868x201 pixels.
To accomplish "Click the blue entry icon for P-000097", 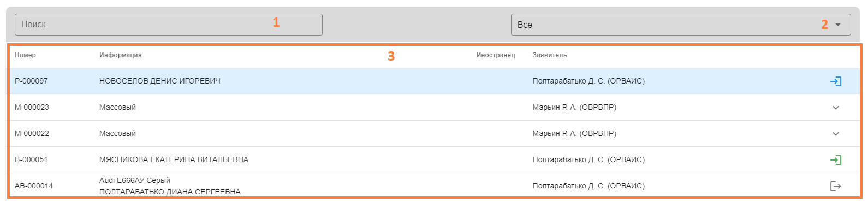I will coord(835,81).
